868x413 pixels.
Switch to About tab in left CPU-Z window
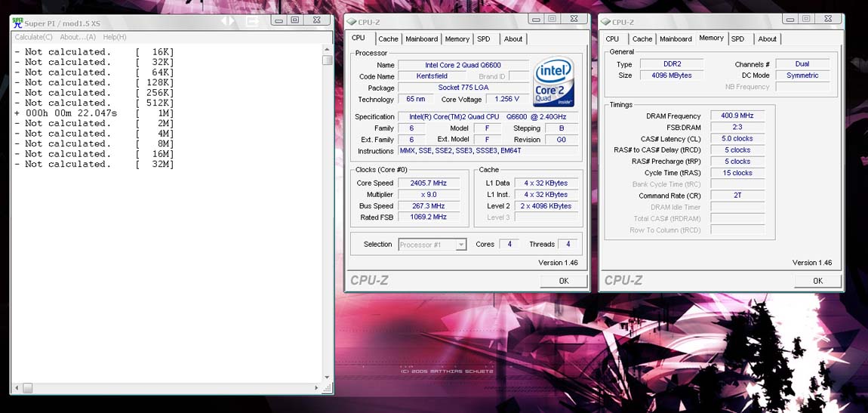[x=513, y=39]
